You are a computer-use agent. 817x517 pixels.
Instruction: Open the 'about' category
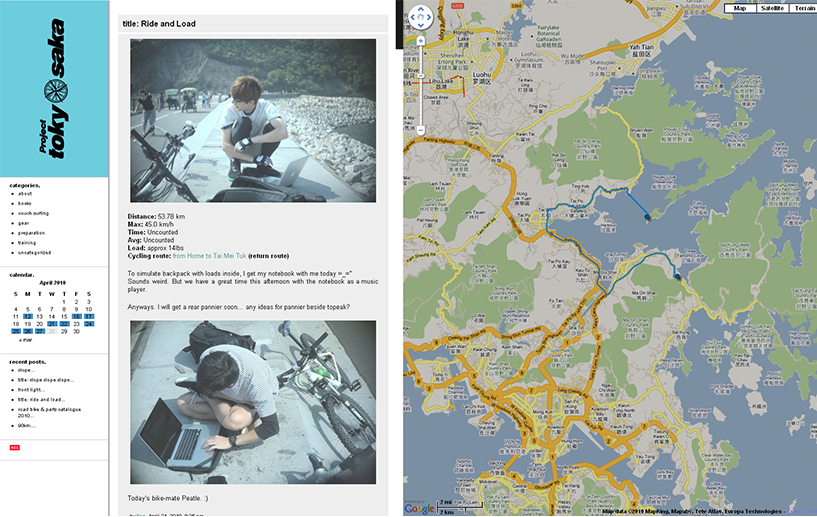(25, 193)
